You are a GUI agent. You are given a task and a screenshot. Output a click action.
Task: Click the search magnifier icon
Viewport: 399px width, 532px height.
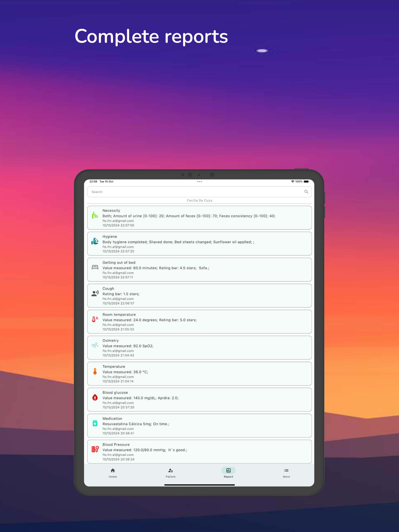pos(306,192)
